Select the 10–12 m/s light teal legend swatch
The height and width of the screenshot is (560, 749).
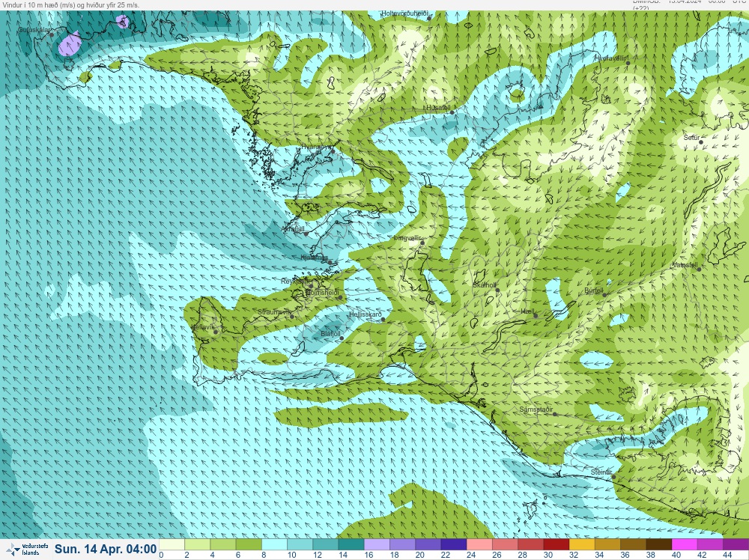(x=300, y=545)
